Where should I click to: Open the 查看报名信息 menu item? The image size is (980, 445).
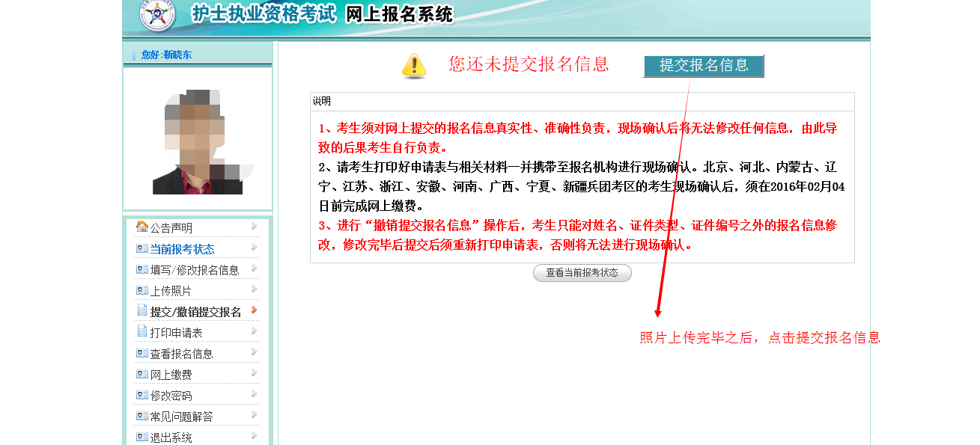(181, 354)
